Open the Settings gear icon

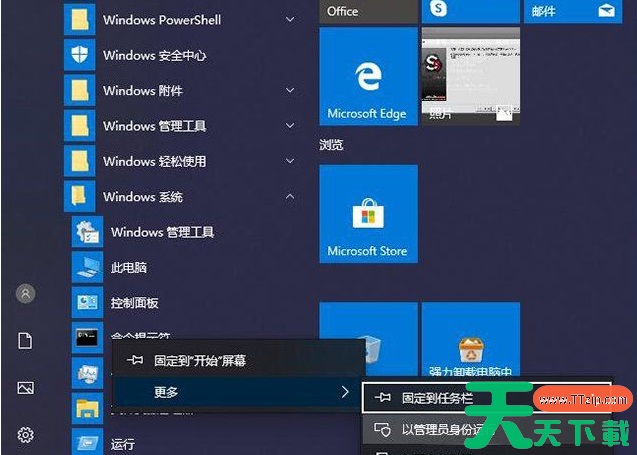point(26,435)
